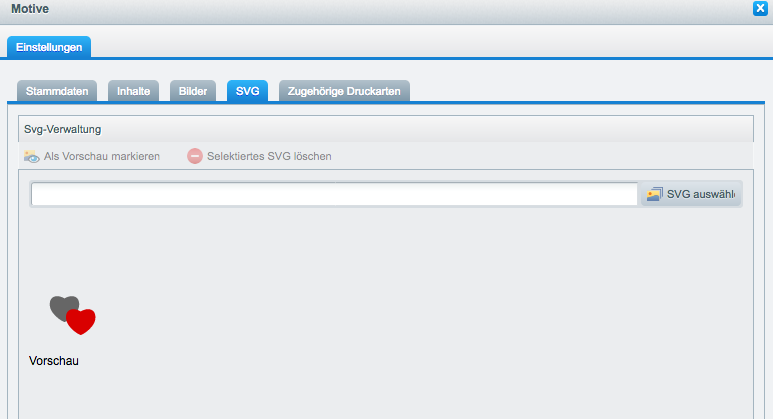This screenshot has height=419, width=773.
Task: Open the Inhalte tab
Action: pyautogui.click(x=134, y=91)
